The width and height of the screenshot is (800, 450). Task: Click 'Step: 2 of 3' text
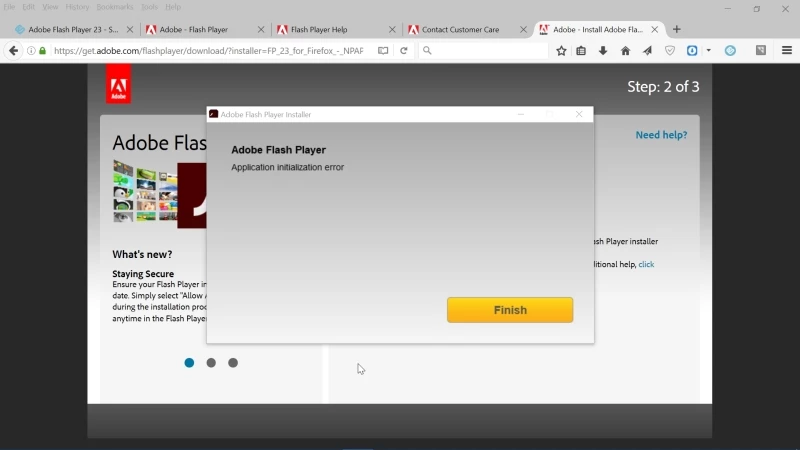(x=663, y=87)
